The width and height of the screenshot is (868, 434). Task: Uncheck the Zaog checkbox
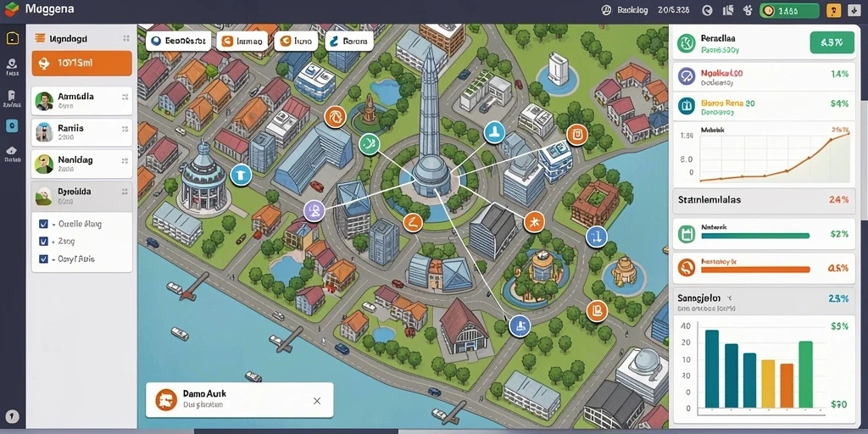coord(43,242)
